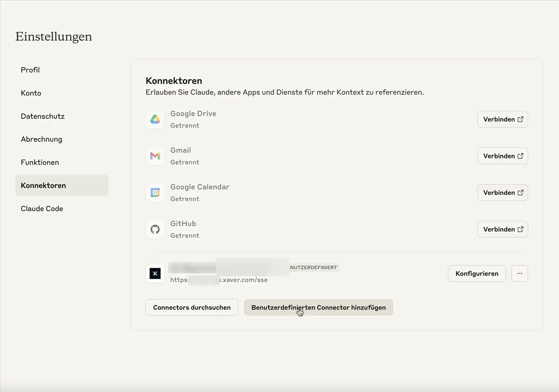Open the Claude Code settings
Image resolution: width=559 pixels, height=392 pixels.
coord(62,208)
